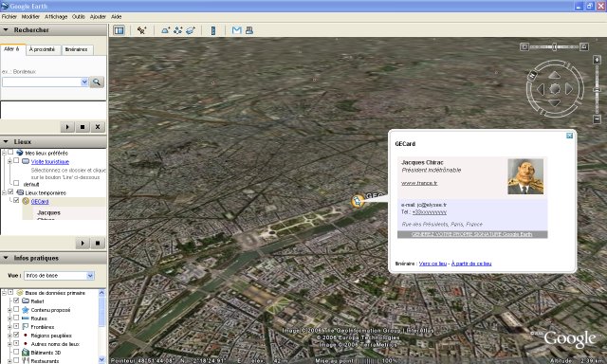This screenshot has width=607, height=364.
Task: Play search results in Rechercher panel
Action: 67,127
